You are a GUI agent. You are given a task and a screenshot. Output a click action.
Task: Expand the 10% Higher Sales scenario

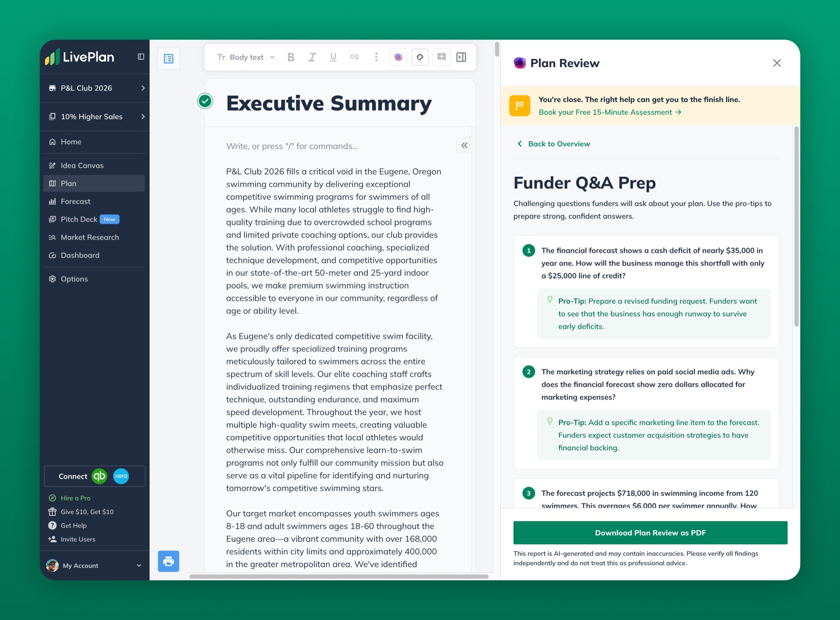pyautogui.click(x=95, y=117)
